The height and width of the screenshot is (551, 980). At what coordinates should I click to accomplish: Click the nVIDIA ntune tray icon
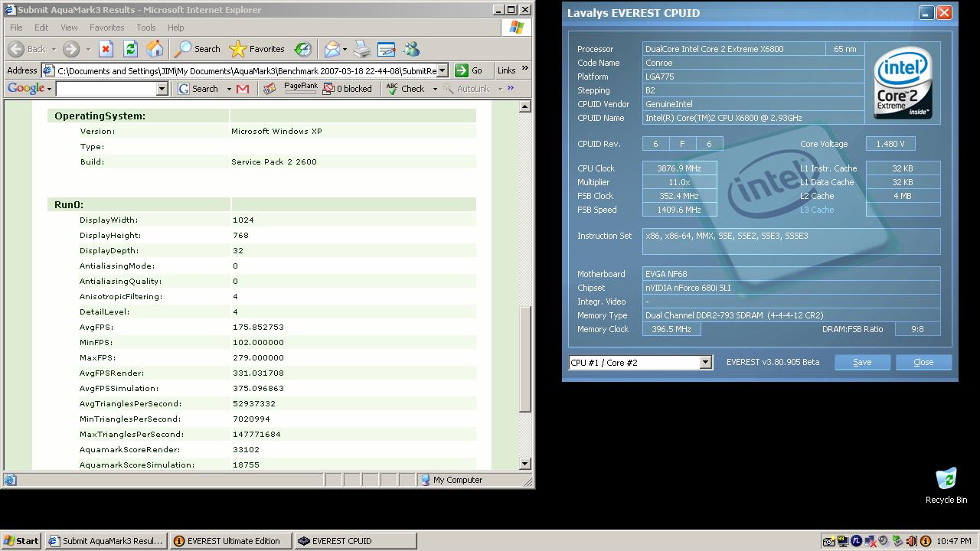(856, 541)
